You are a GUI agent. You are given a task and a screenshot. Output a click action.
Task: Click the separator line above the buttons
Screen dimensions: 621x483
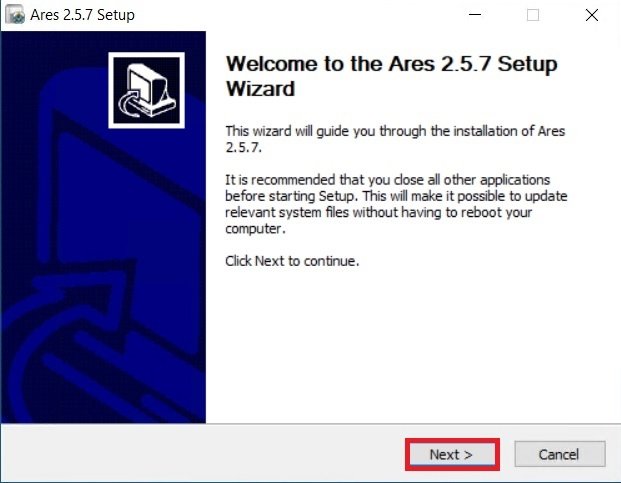tap(310, 424)
